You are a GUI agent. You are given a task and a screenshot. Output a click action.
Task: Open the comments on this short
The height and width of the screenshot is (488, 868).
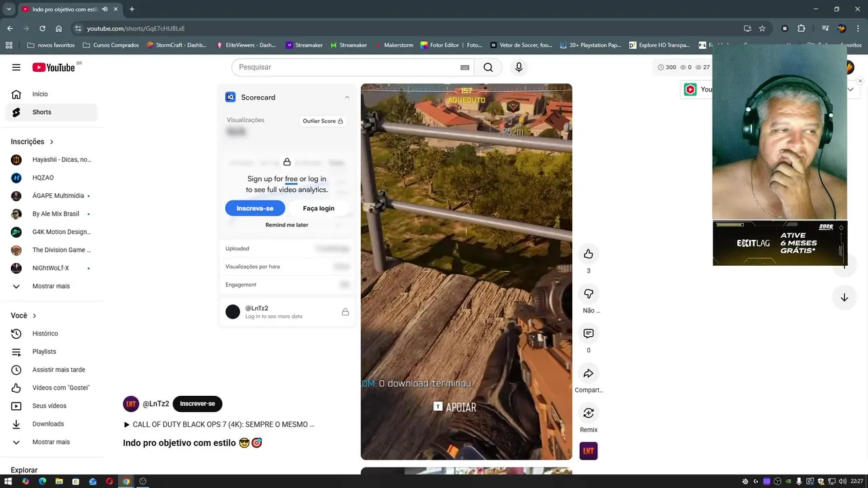(589, 333)
